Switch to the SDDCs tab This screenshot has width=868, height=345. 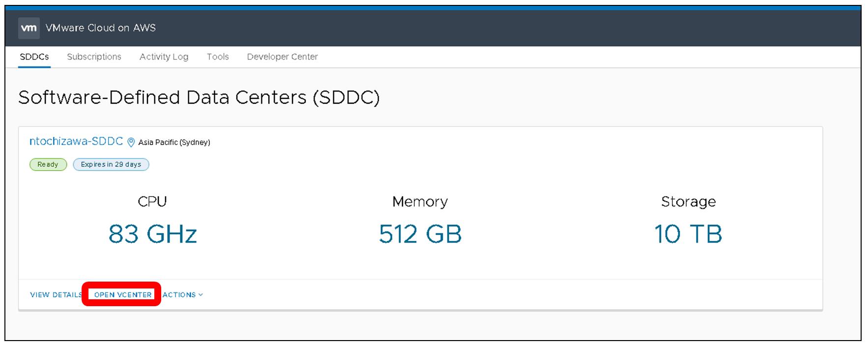click(x=34, y=57)
